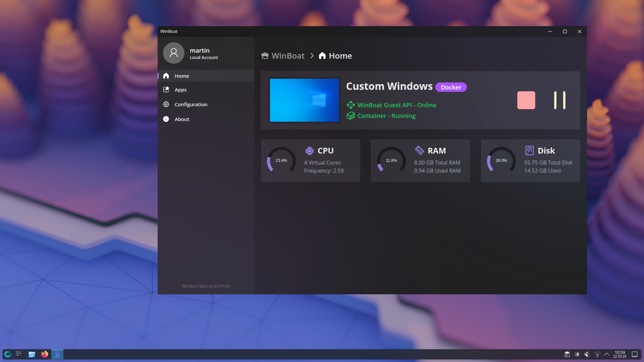The width and height of the screenshot is (644, 362).
Task: Open the file manager from the taskbar
Action: pos(32,354)
